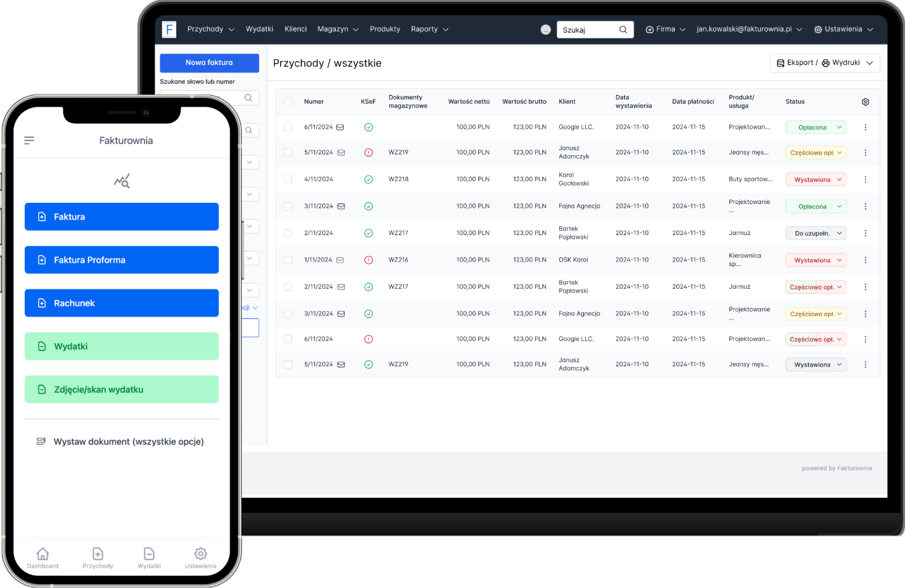Open Wystawiona status dropdown for Karol Gocławski
905x588 pixels.
[816, 180]
